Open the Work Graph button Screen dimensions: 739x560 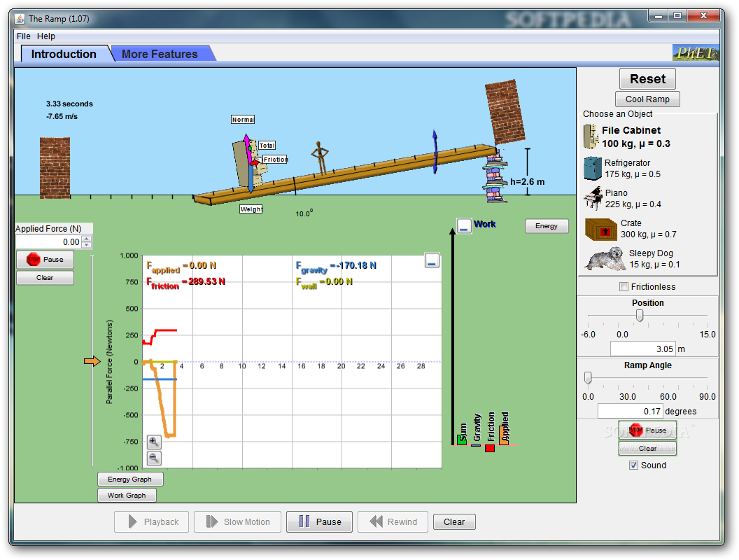point(127,496)
